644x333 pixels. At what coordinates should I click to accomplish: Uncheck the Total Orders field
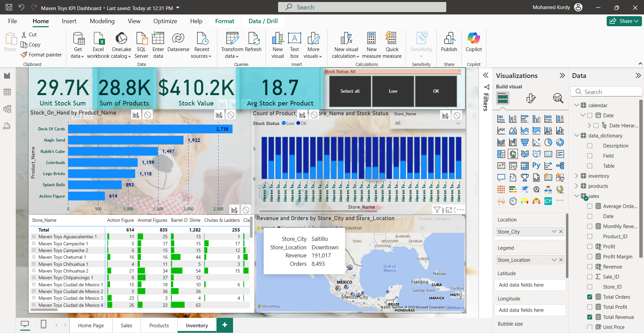click(x=590, y=297)
